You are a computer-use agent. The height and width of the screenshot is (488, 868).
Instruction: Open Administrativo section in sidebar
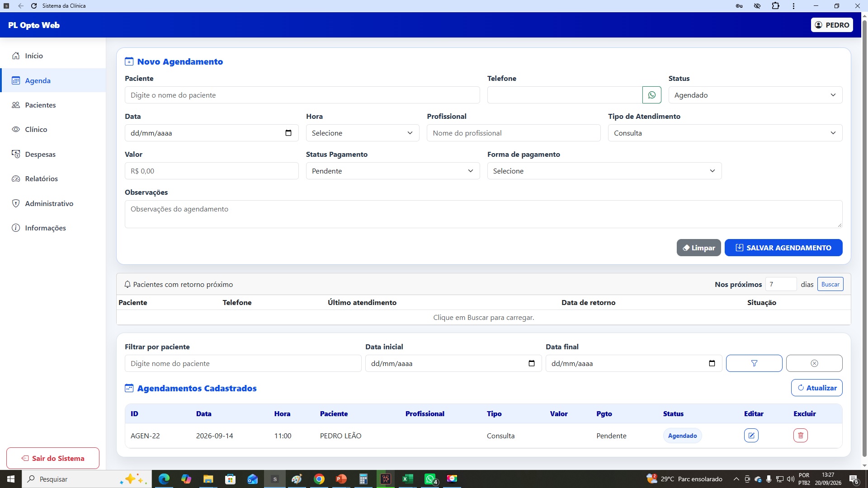pos(53,203)
